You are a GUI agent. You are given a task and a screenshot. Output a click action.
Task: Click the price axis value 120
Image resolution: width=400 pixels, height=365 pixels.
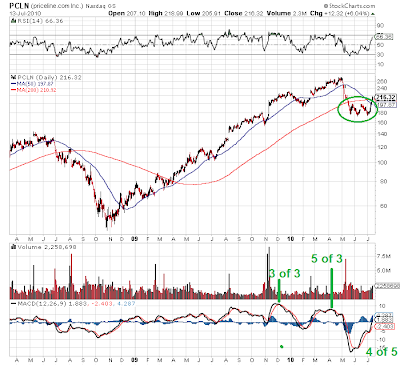coord(382,147)
